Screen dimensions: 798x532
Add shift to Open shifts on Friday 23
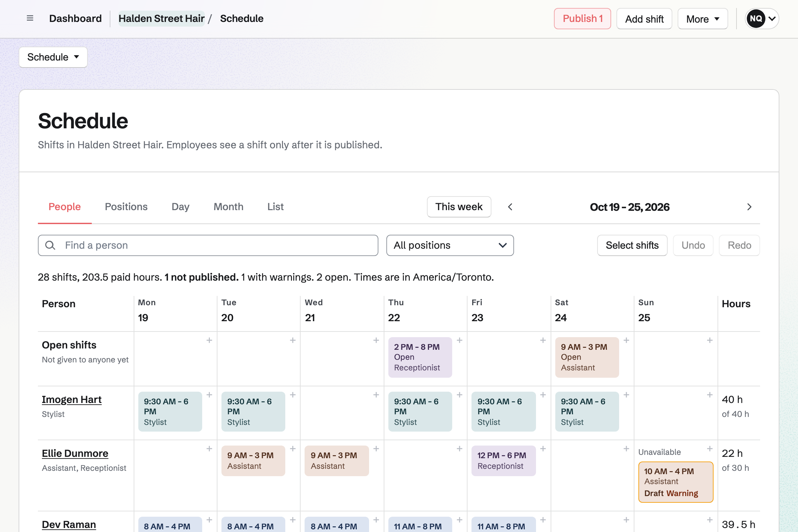click(543, 340)
